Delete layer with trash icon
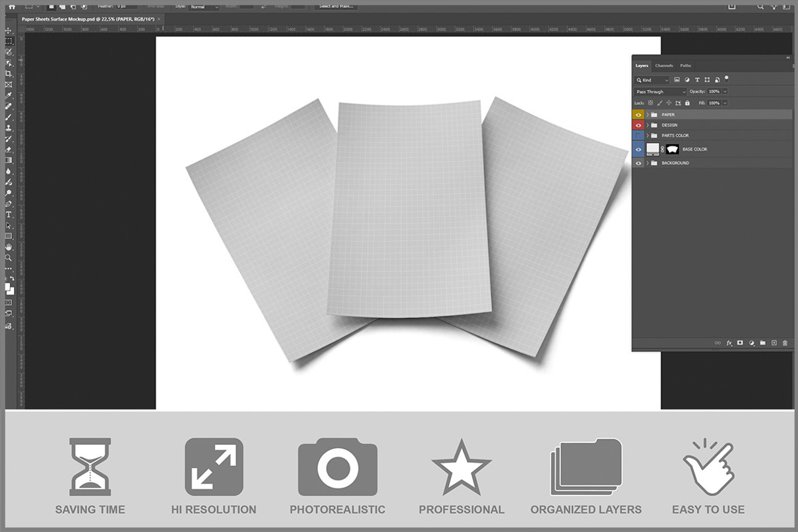The height and width of the screenshot is (532, 798). click(785, 343)
